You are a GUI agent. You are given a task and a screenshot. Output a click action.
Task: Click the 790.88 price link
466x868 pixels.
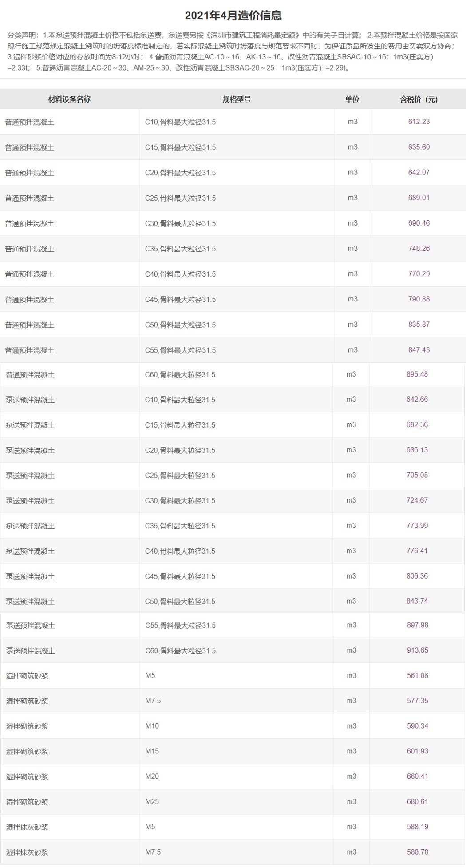pyautogui.click(x=419, y=299)
